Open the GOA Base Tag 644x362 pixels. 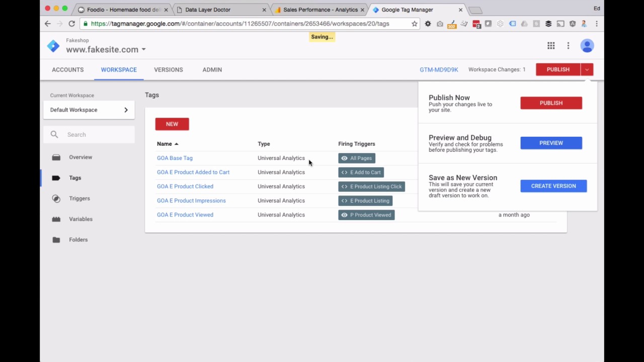175,158
